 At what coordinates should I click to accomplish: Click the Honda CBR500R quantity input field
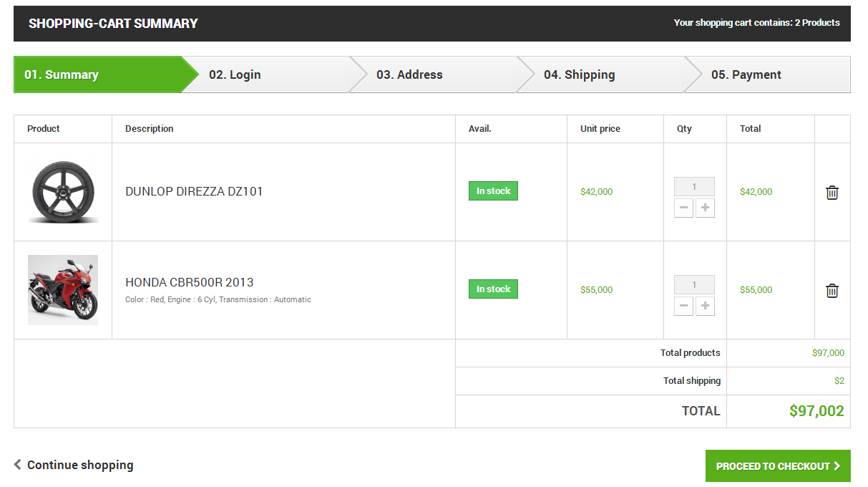point(694,285)
